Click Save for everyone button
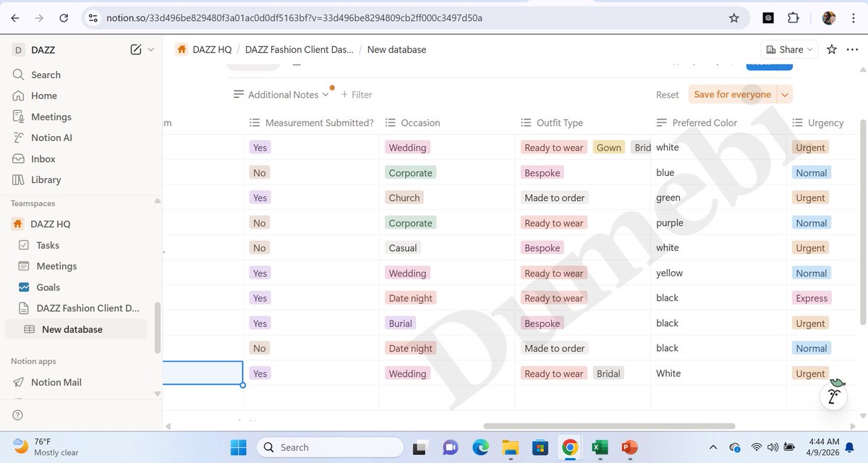Image resolution: width=868 pixels, height=463 pixels. pyautogui.click(x=733, y=95)
